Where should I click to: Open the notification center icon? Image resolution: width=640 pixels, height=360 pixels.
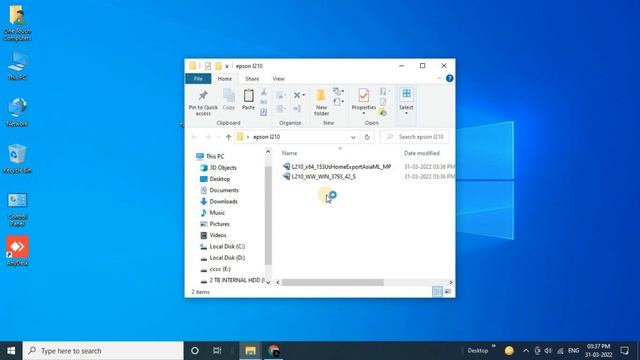click(624, 351)
